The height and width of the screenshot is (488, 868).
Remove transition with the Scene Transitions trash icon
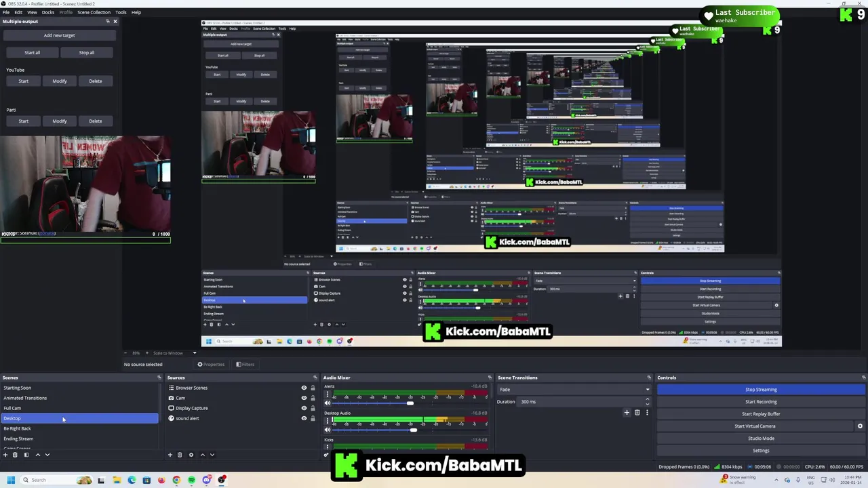(637, 412)
